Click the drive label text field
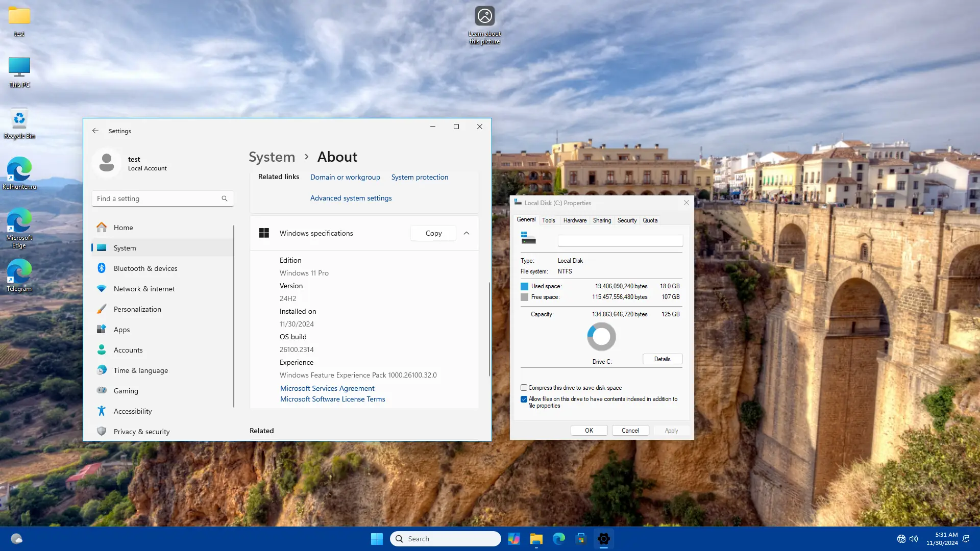The width and height of the screenshot is (980, 551). [620, 240]
